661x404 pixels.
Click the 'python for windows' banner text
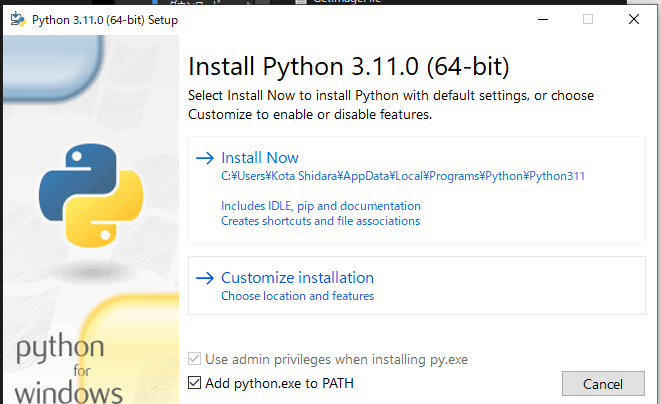pos(67,368)
